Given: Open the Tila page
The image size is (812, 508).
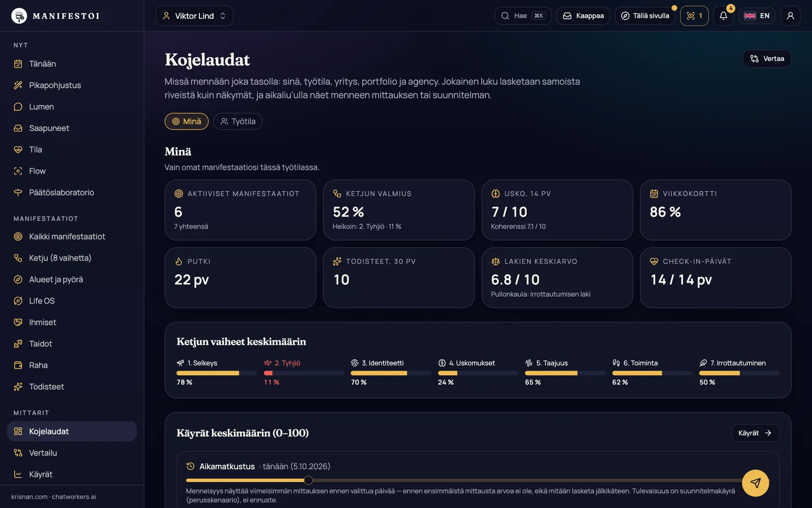Looking at the screenshot, I should point(72,149).
